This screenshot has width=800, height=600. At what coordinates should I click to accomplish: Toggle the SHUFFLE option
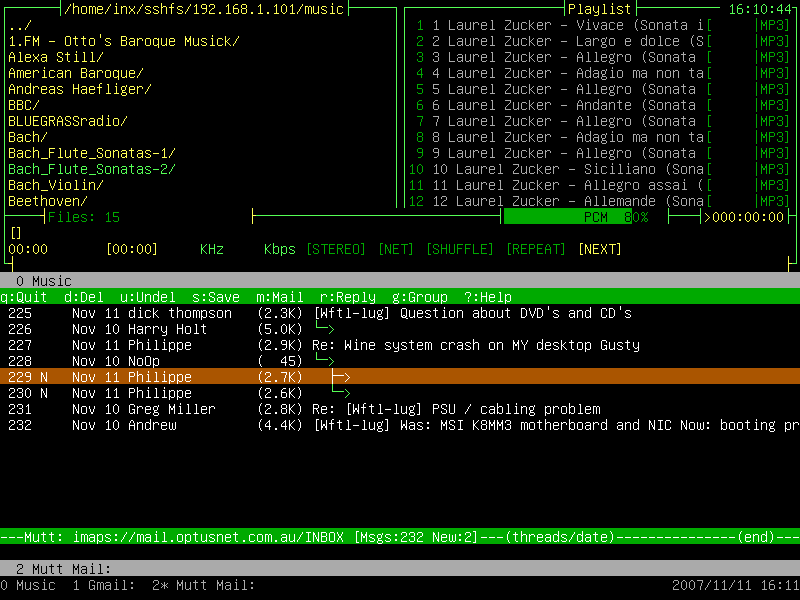[460, 249]
